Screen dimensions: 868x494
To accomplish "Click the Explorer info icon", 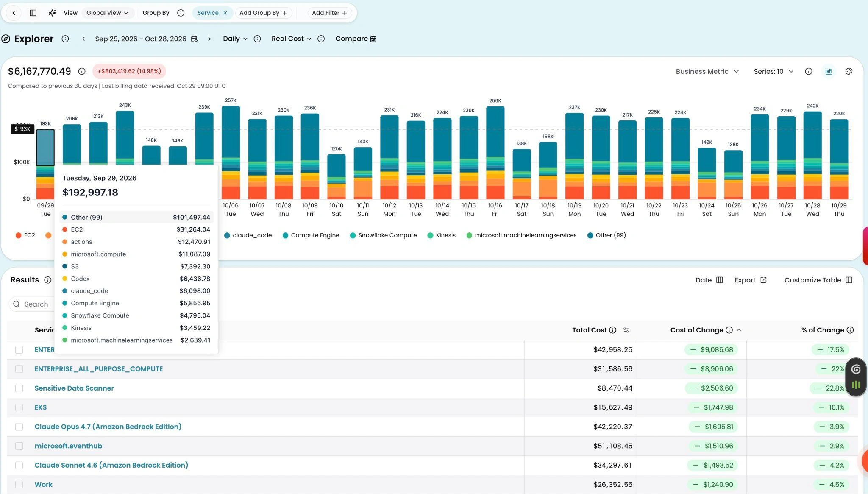I will (x=65, y=39).
